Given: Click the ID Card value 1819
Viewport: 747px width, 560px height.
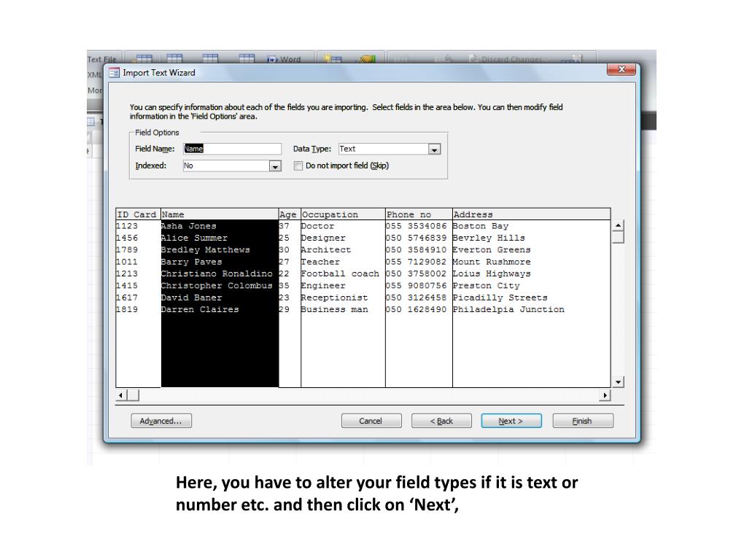Looking at the screenshot, I should click(x=127, y=309).
